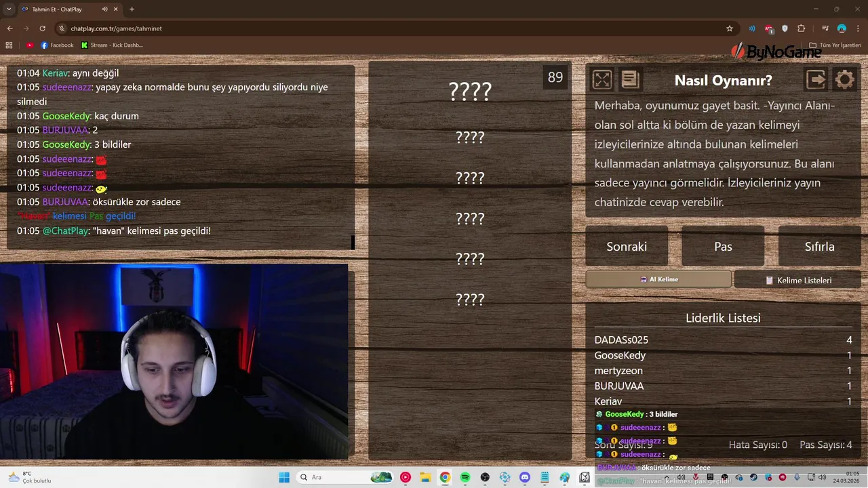This screenshot has height=488, width=868.
Task: Open the notes page icon beside fullscreen
Action: 630,80
